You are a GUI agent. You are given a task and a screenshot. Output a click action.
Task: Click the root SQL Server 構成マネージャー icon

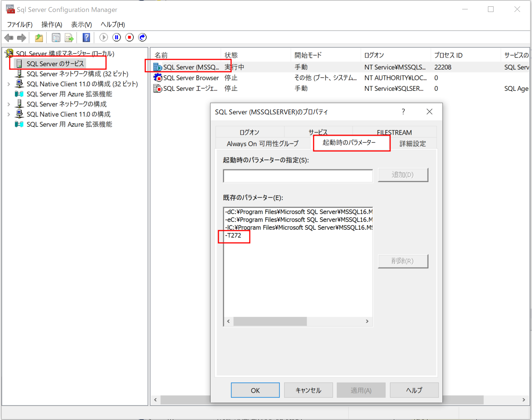click(9, 53)
